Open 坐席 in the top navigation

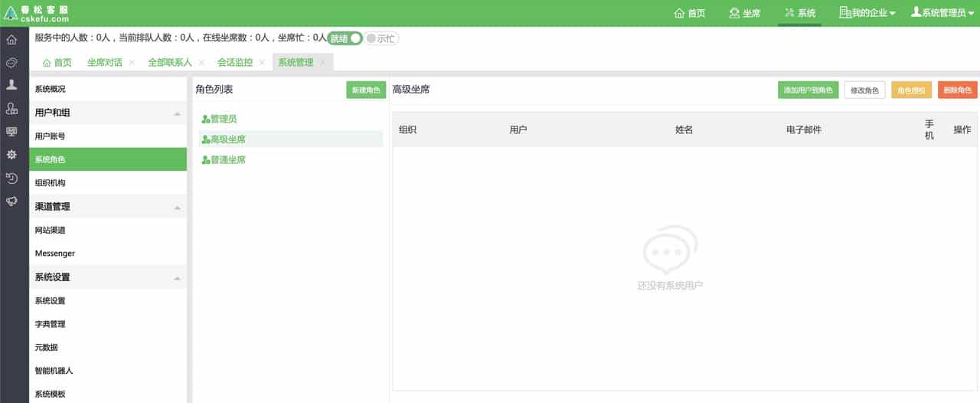[745, 13]
